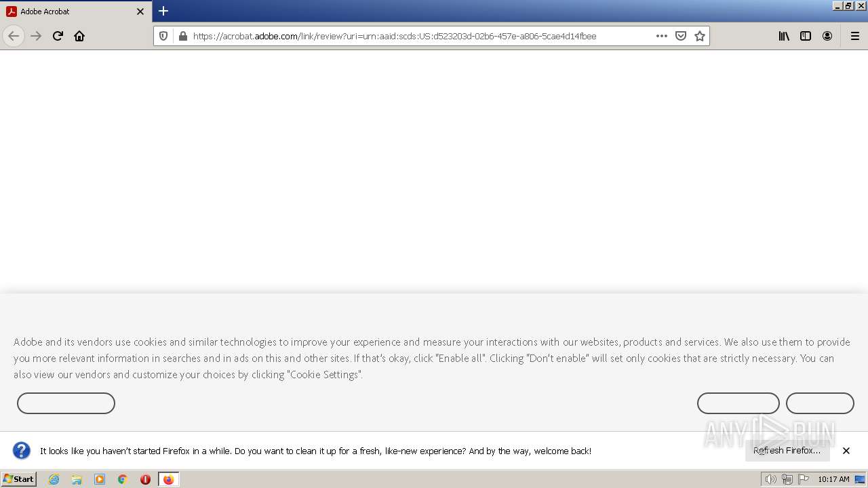Image resolution: width=868 pixels, height=488 pixels.
Task: Click the left cookie settings button
Action: click(x=66, y=403)
